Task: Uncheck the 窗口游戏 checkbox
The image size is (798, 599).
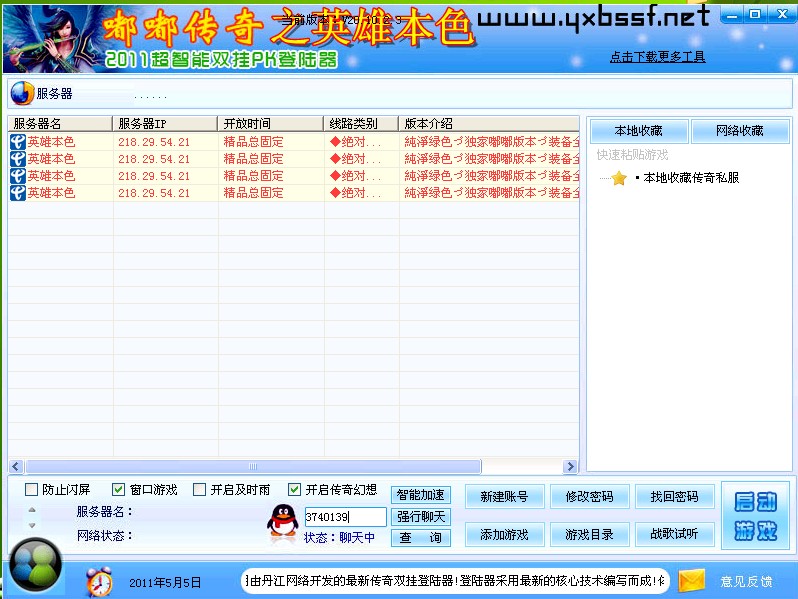Action: (x=119, y=490)
